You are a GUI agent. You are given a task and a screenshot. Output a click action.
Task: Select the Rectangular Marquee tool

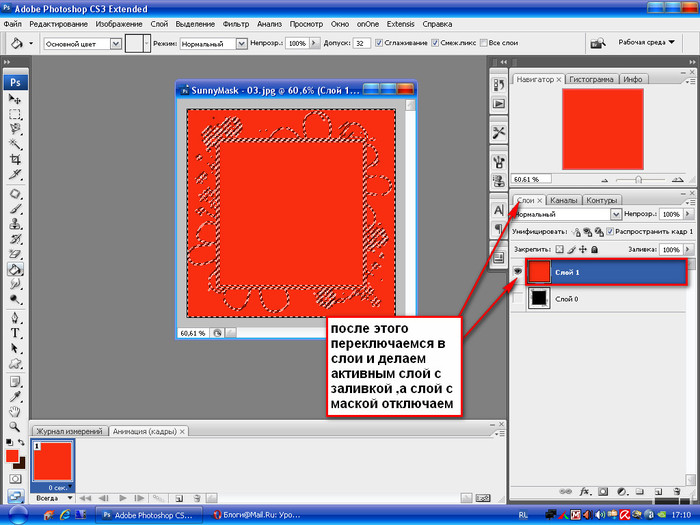point(15,114)
